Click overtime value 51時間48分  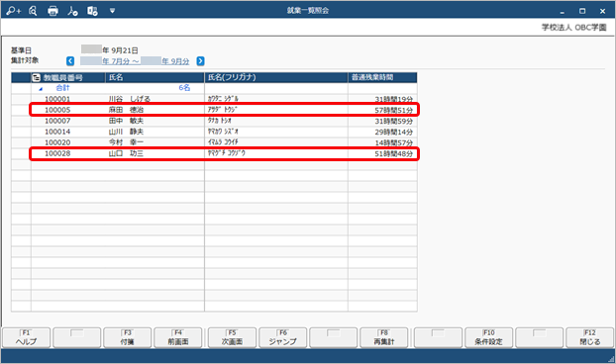point(393,153)
